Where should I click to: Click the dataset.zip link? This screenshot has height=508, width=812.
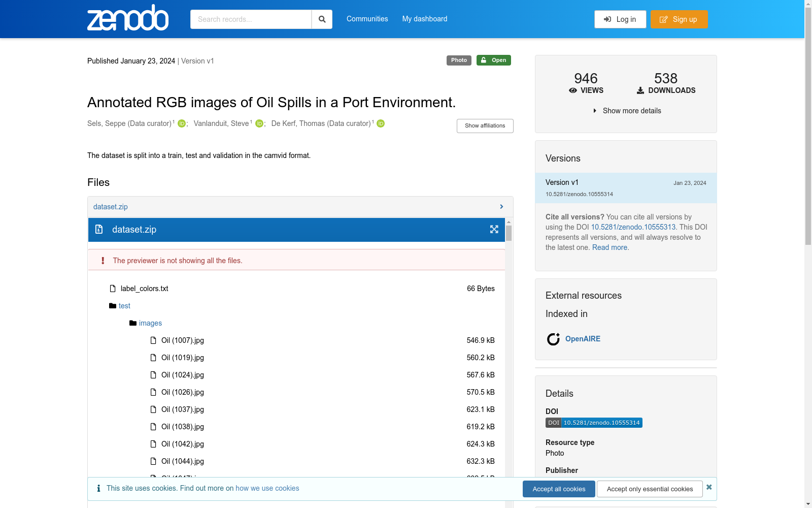(111, 207)
